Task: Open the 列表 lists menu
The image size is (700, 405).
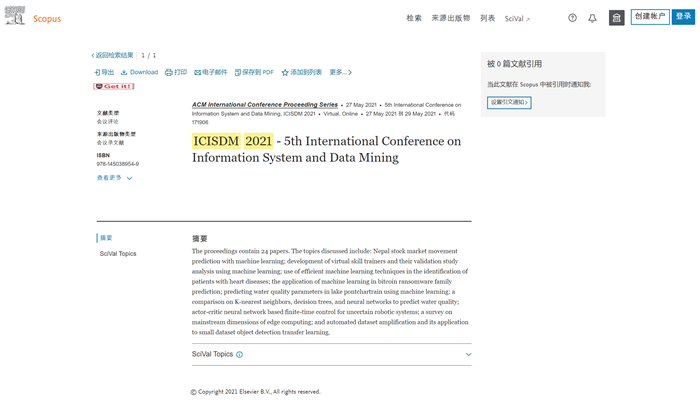Action: click(488, 18)
